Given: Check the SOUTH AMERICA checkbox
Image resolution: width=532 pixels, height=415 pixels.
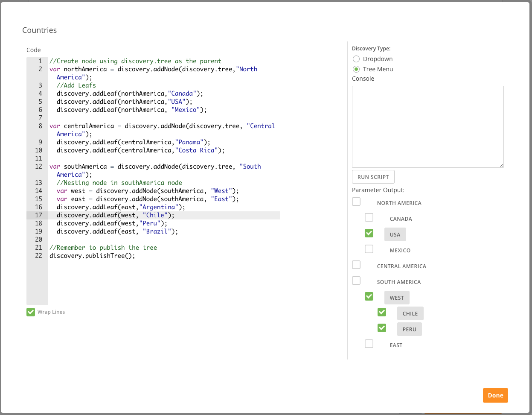Looking at the screenshot, I should pos(356,281).
